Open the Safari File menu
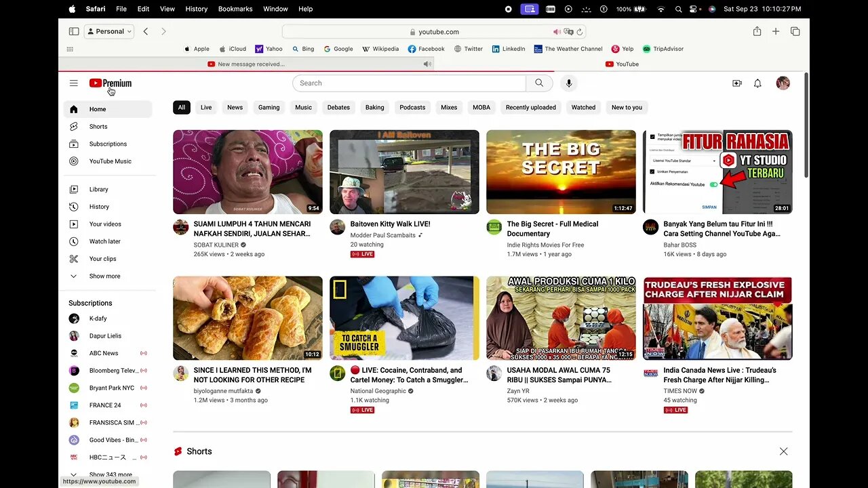 (121, 9)
